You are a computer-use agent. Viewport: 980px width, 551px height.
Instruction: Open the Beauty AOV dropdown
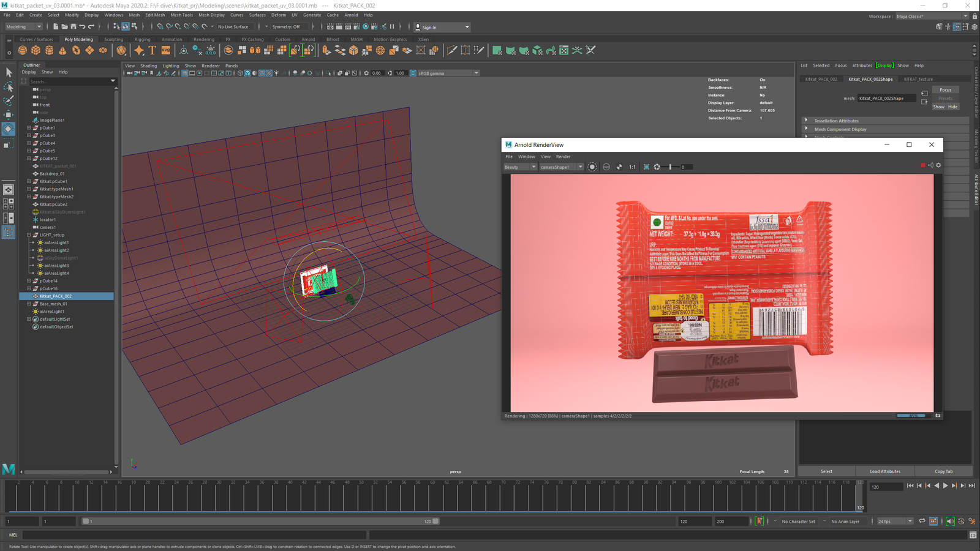(x=520, y=167)
